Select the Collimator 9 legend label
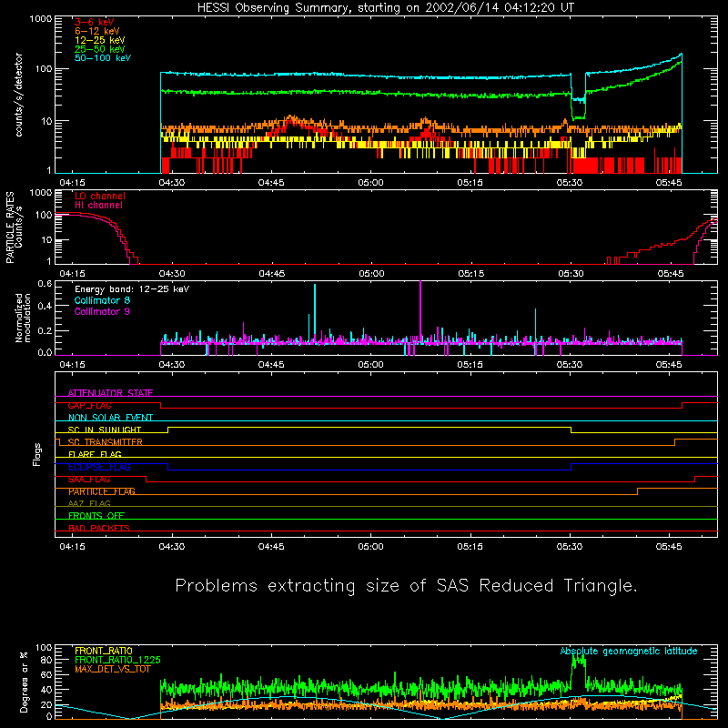 pos(102,311)
